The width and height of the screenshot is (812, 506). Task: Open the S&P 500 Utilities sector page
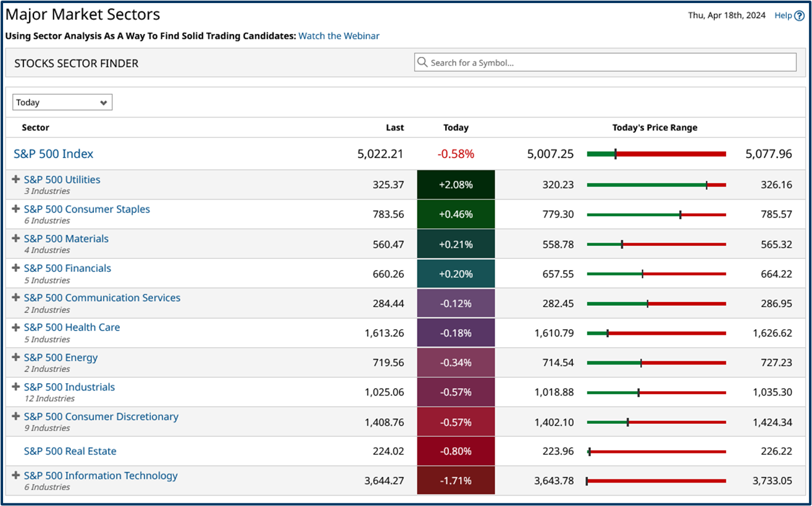pyautogui.click(x=62, y=179)
